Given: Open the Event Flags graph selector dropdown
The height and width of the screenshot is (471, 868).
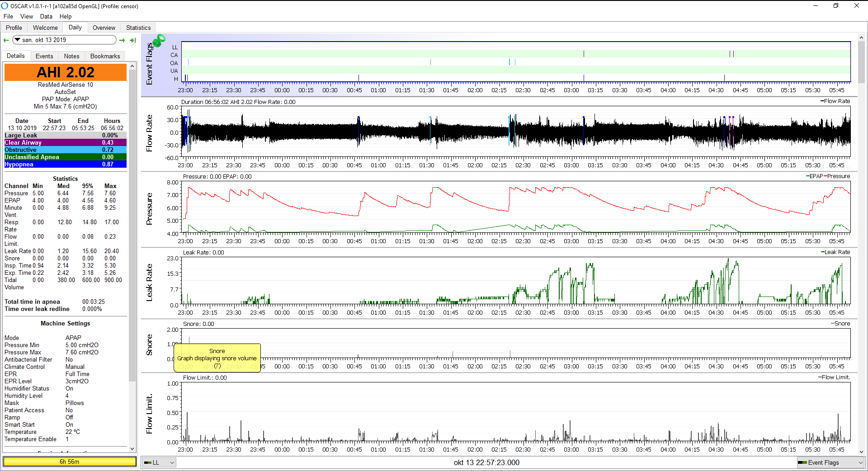Looking at the screenshot, I should (x=830, y=462).
